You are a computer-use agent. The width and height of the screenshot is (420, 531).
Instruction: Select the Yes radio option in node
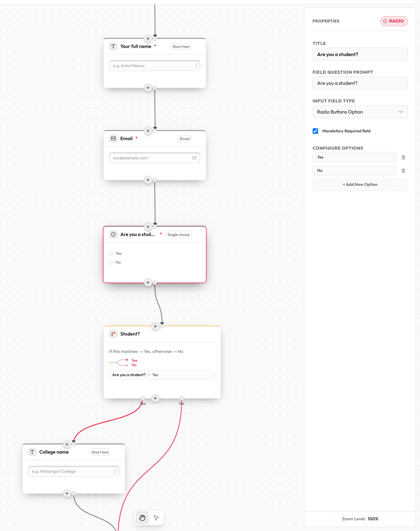click(111, 254)
